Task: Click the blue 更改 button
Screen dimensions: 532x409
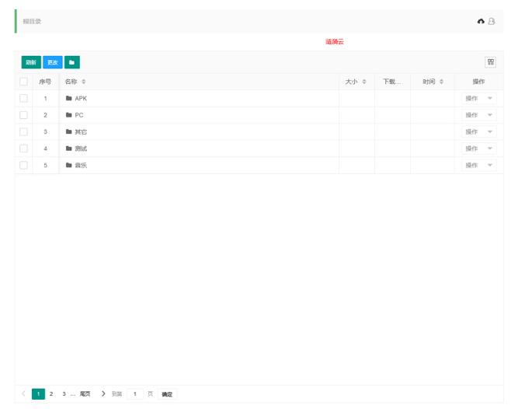Action: pos(52,62)
